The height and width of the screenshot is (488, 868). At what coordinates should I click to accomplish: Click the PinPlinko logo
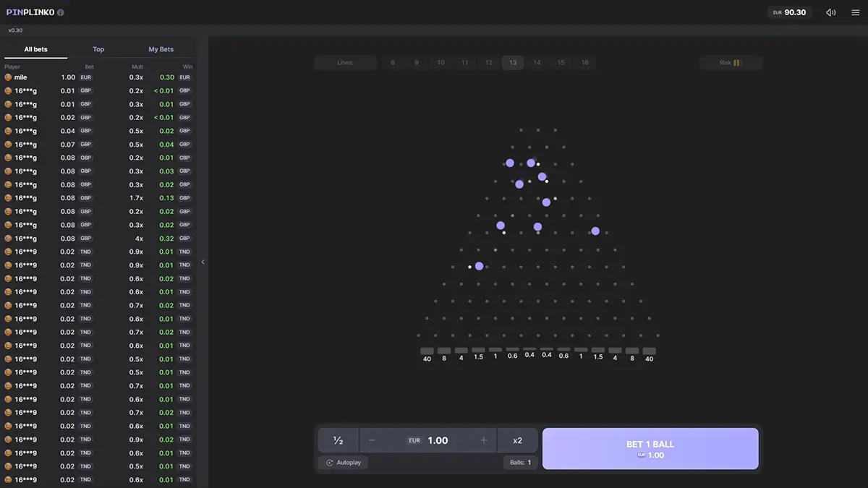tap(30, 12)
